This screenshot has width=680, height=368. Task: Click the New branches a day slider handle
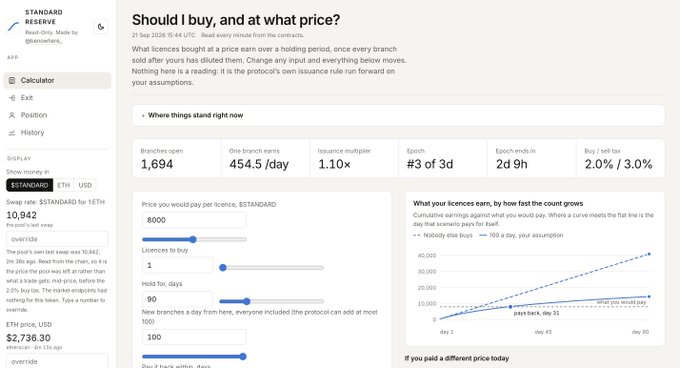[243, 356]
